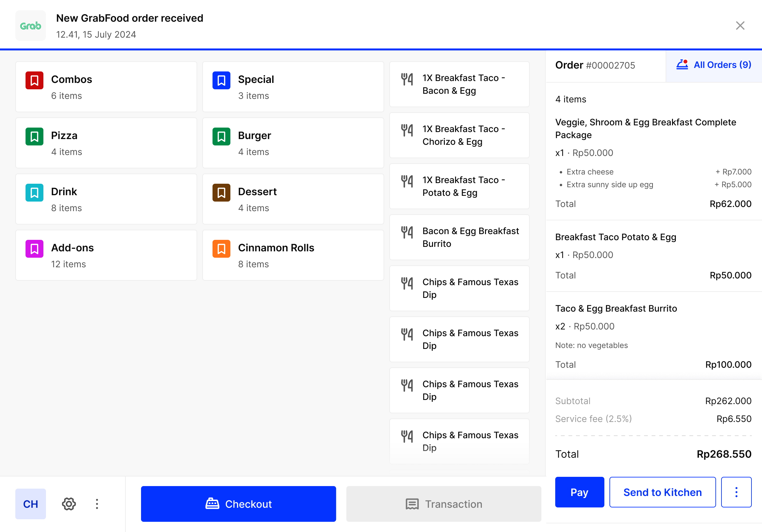Viewport: 762px width, 532px height.
Task: Click Send to Kitchen
Action: [662, 492]
